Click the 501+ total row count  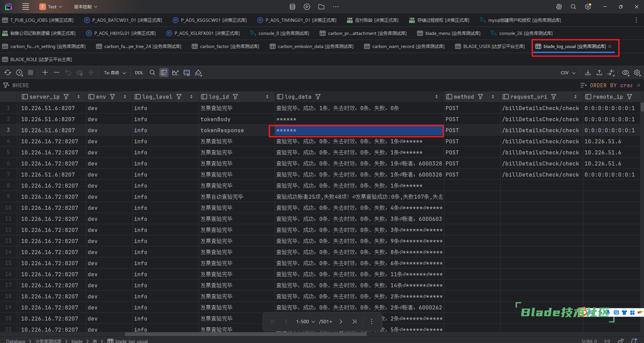point(325,322)
